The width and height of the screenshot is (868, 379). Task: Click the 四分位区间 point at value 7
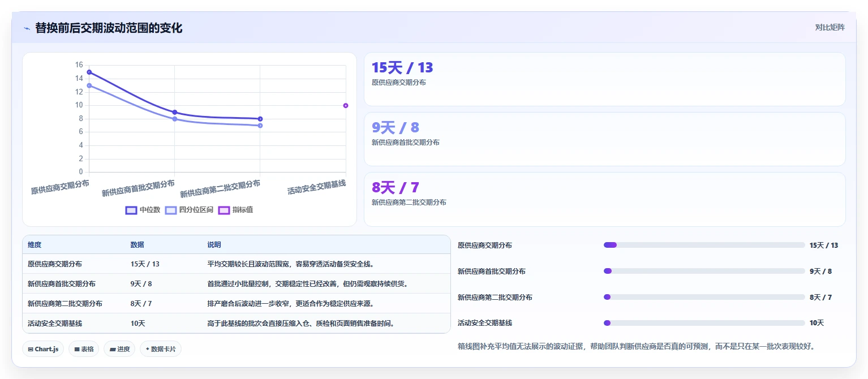[x=260, y=126]
